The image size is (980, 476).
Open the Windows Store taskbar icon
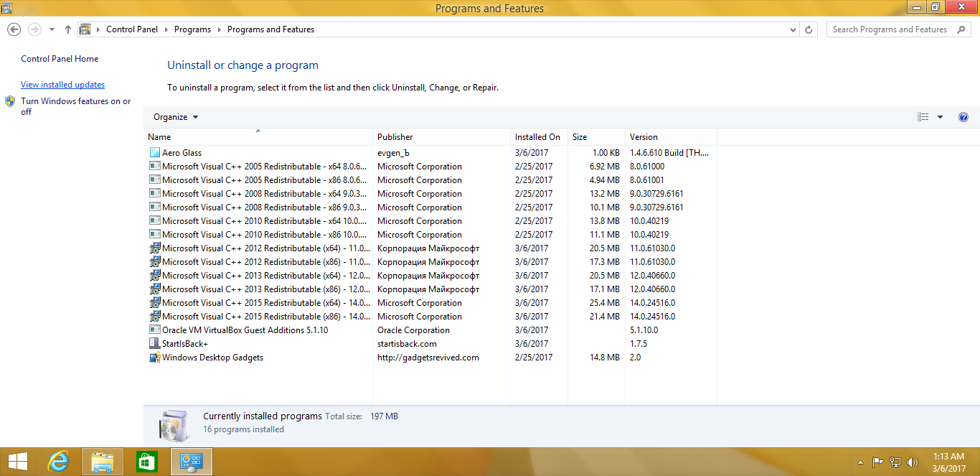pyautogui.click(x=146, y=462)
